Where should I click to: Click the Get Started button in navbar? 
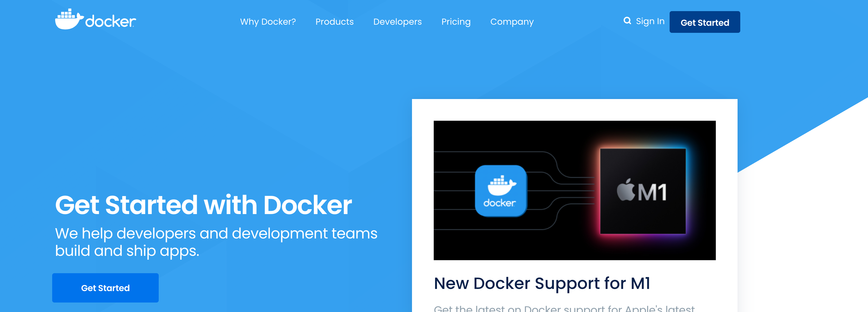click(705, 22)
